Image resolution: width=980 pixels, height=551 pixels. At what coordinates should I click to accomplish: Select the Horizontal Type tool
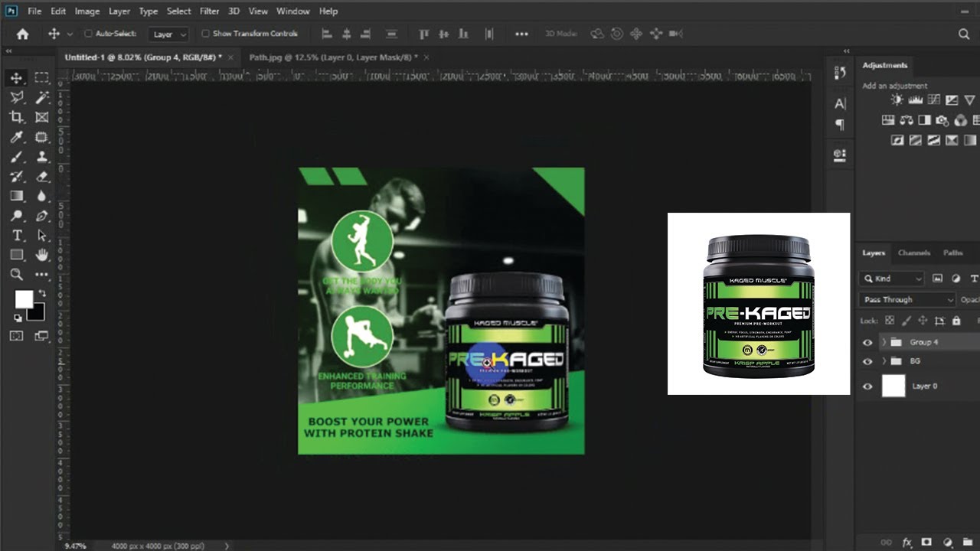(16, 236)
